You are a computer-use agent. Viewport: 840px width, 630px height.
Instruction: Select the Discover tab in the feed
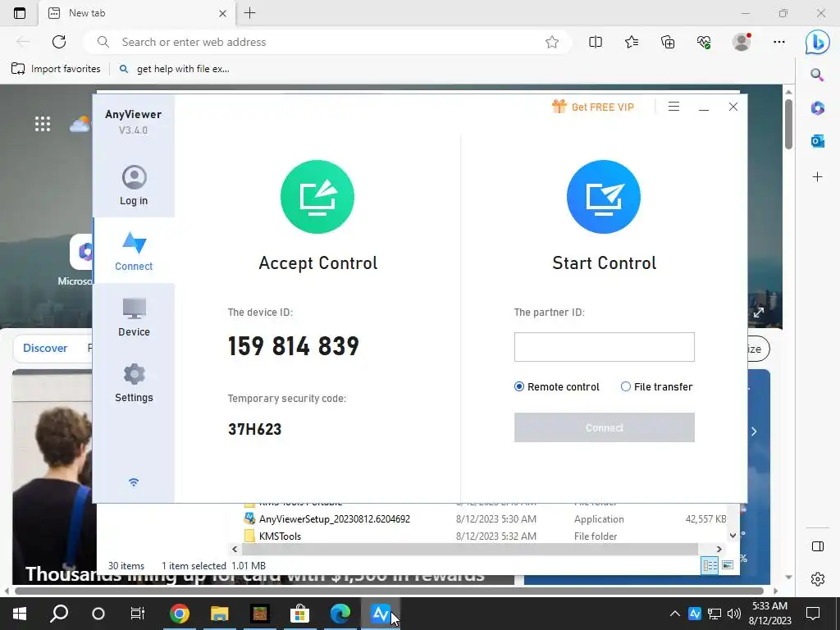(45, 348)
